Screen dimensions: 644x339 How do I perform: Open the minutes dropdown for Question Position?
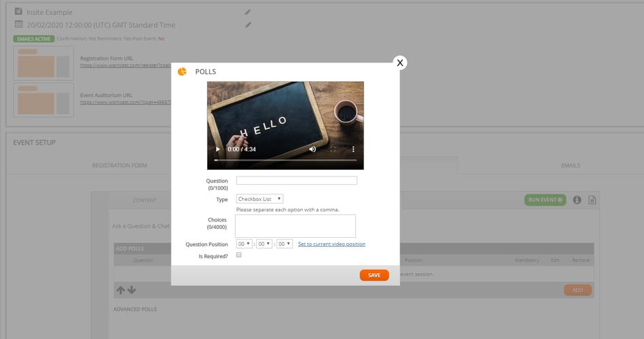(x=264, y=244)
